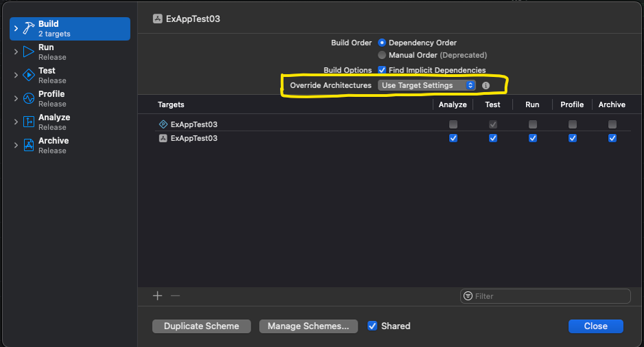Image resolution: width=644 pixels, height=347 pixels.
Task: Click the Duplicate Scheme button
Action: coord(201,326)
